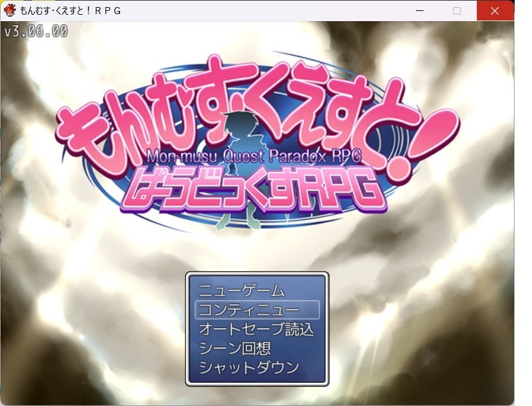
Task: Maximize the game window
Action: [457, 11]
